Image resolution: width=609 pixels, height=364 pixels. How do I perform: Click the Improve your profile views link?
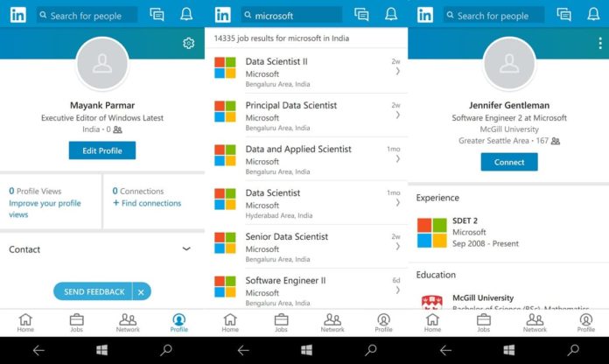click(45, 208)
